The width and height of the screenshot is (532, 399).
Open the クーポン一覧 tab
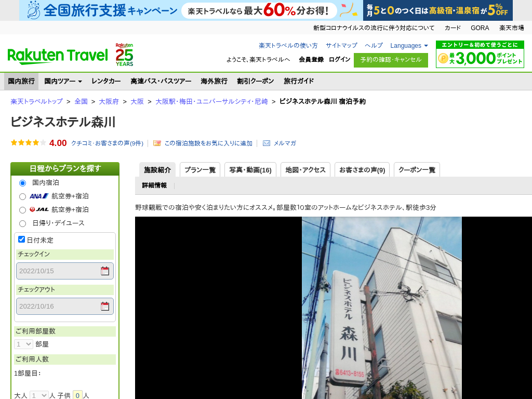click(x=417, y=170)
